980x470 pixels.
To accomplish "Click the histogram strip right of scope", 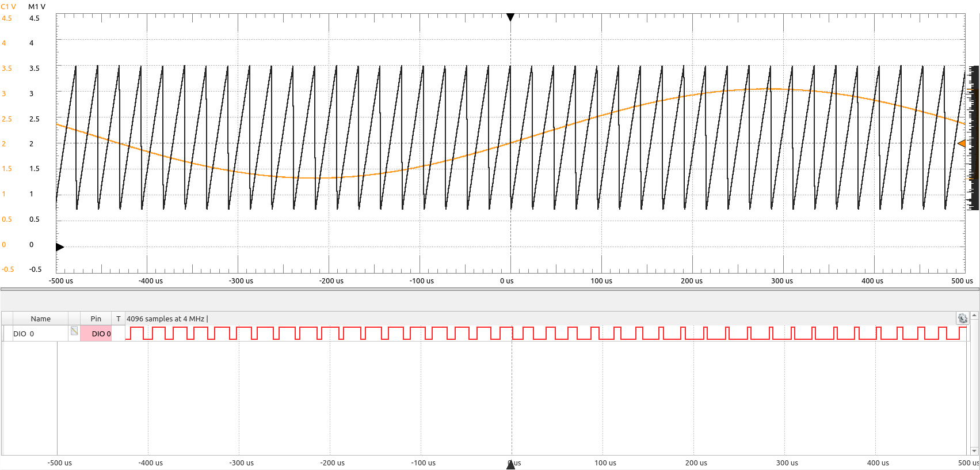I will click(974, 138).
